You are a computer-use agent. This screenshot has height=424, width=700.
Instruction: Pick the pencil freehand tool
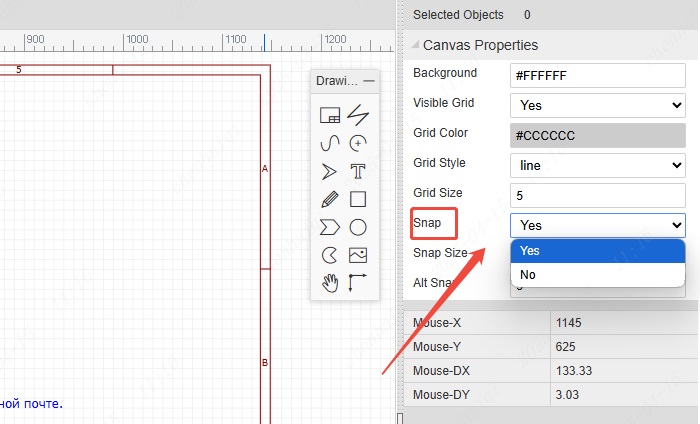pyautogui.click(x=329, y=199)
